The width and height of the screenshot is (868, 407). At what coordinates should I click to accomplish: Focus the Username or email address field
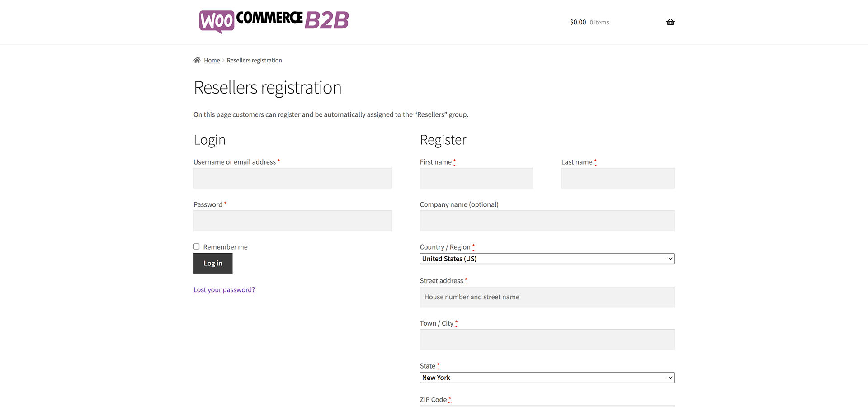(292, 178)
